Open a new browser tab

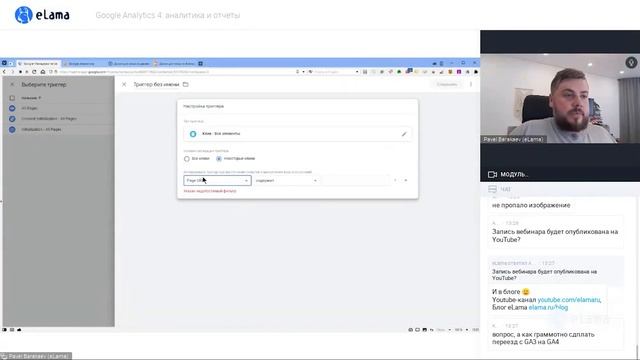coord(200,64)
